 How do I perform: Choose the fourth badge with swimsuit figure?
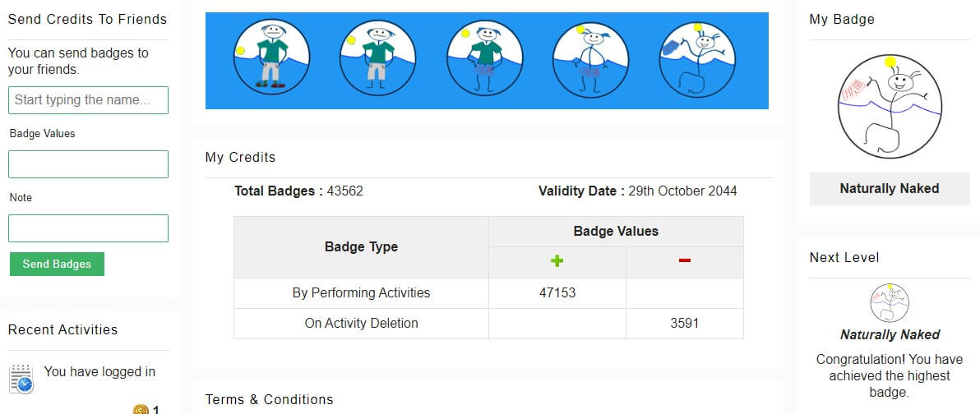pyautogui.click(x=591, y=60)
